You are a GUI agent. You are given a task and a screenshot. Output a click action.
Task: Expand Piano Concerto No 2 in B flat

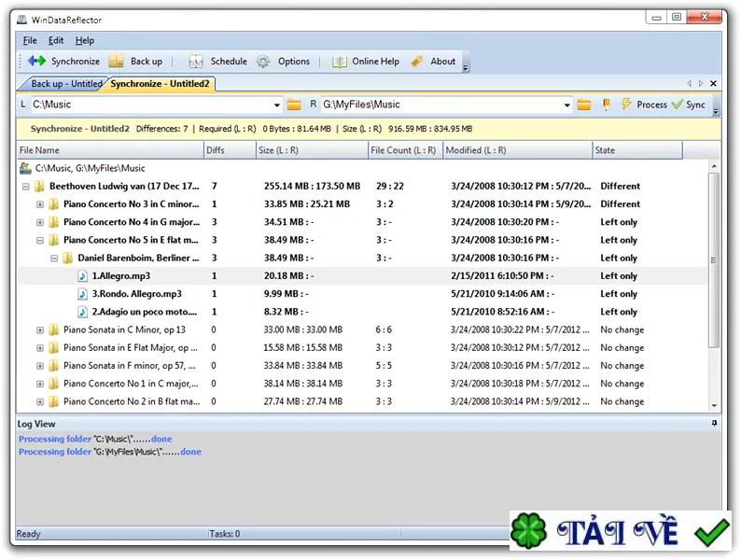click(40, 402)
